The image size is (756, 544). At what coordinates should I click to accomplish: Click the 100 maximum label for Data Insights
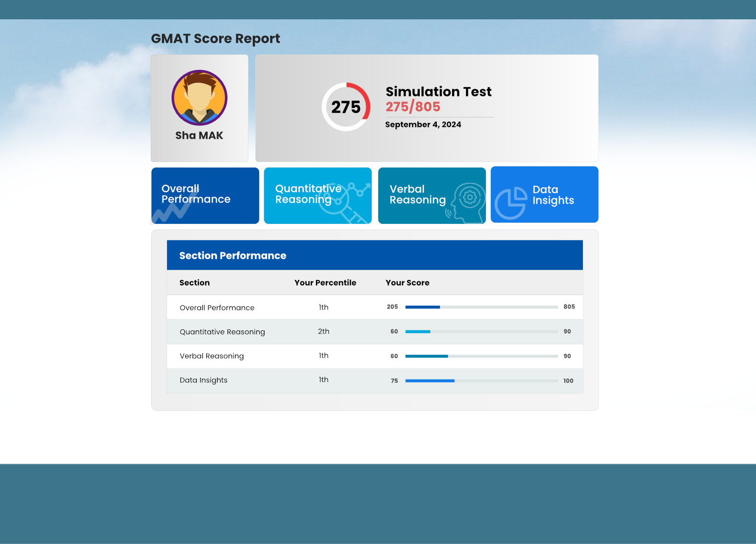pyautogui.click(x=568, y=381)
